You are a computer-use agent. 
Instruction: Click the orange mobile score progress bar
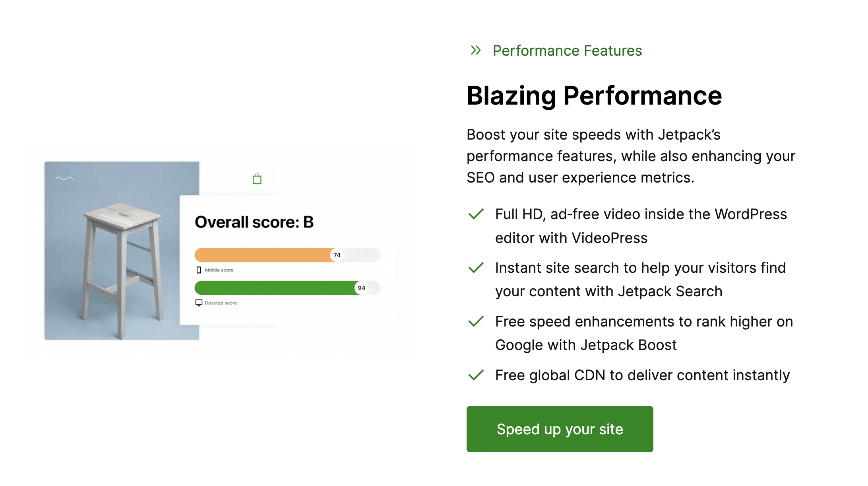pyautogui.click(x=262, y=255)
